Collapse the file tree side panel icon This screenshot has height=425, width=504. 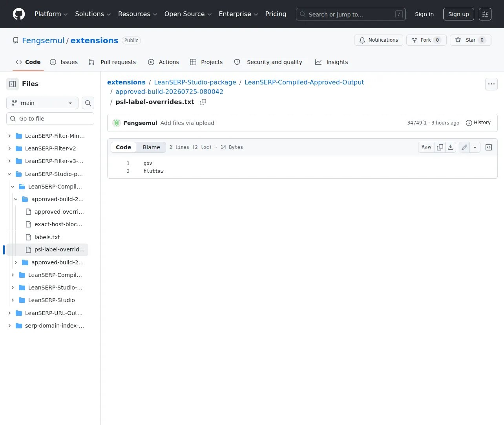click(13, 84)
